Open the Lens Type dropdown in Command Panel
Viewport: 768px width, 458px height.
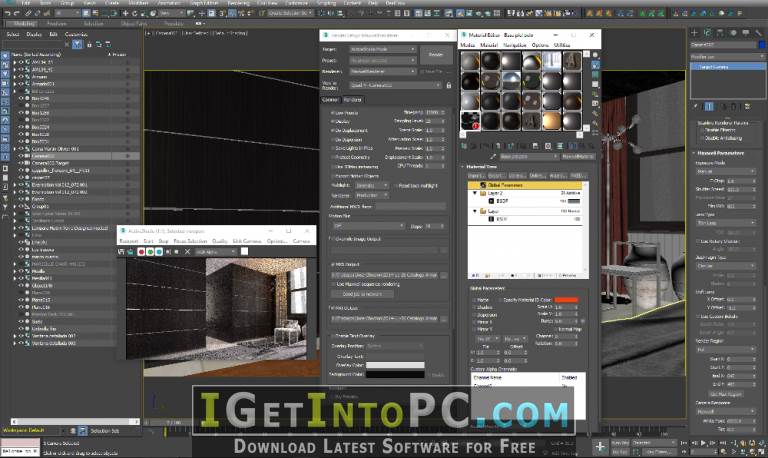pos(726,223)
